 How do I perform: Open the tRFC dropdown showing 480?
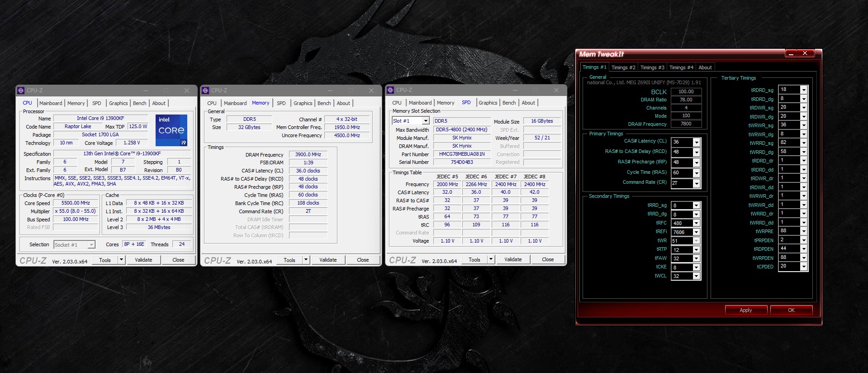[x=697, y=223]
